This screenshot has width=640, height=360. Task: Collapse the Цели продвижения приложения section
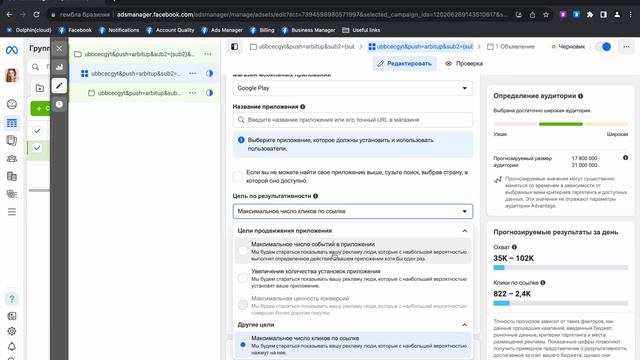(464, 231)
